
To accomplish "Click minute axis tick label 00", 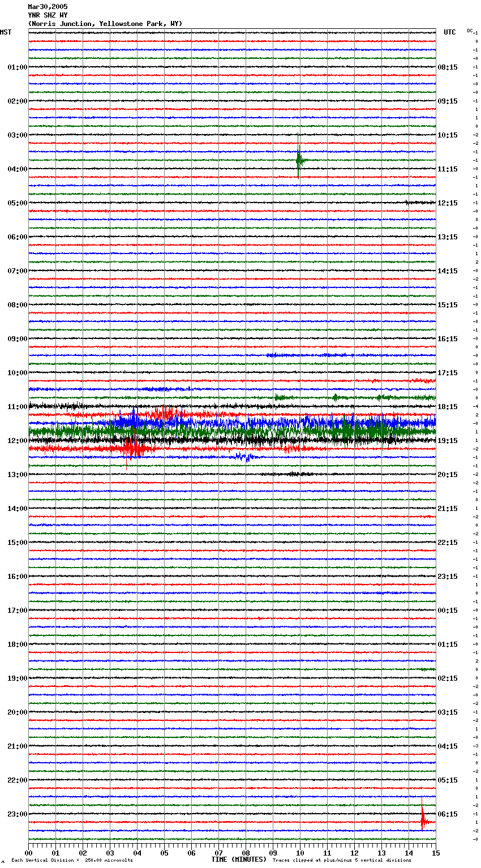I will 28,853.
